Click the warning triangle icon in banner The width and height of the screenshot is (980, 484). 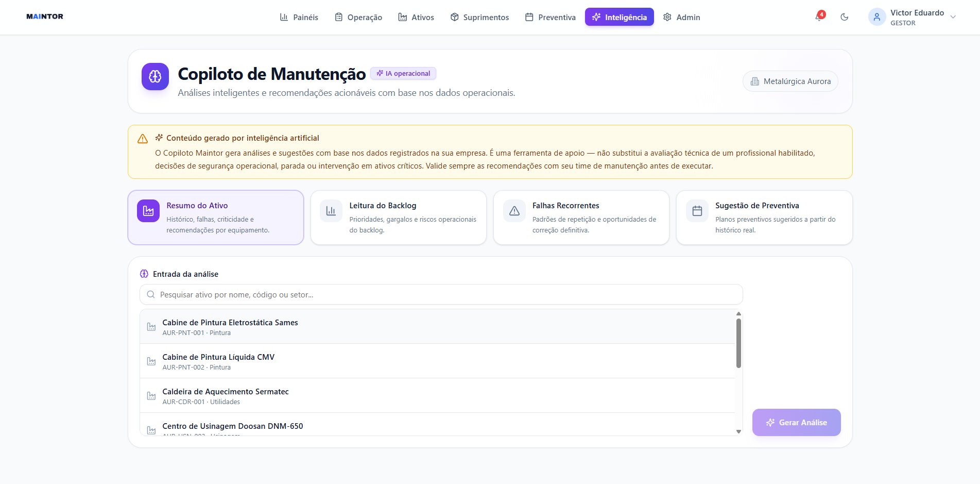point(143,139)
